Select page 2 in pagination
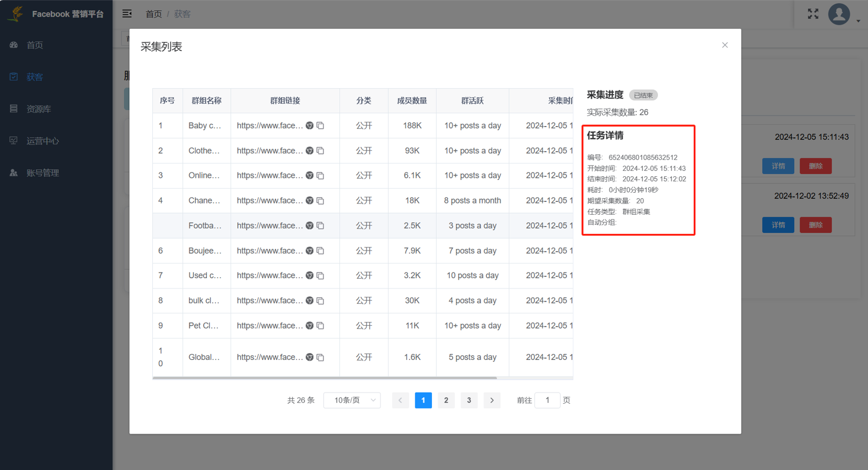This screenshot has height=470, width=868. click(446, 400)
